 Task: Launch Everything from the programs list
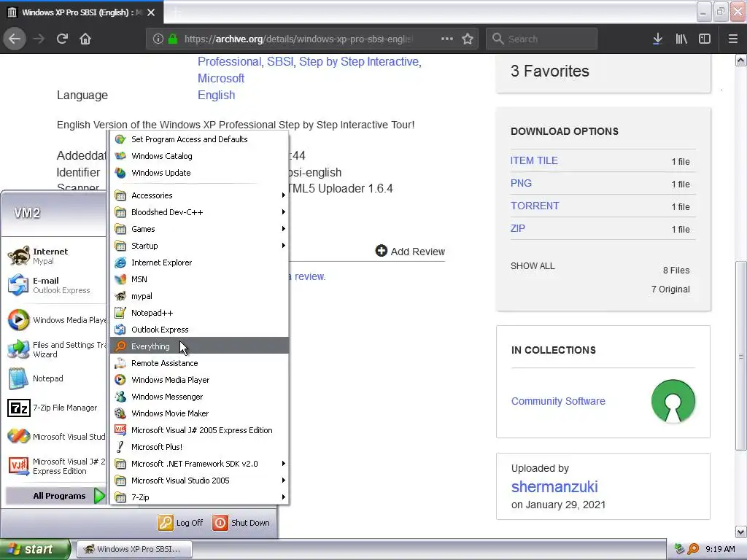[200, 346]
